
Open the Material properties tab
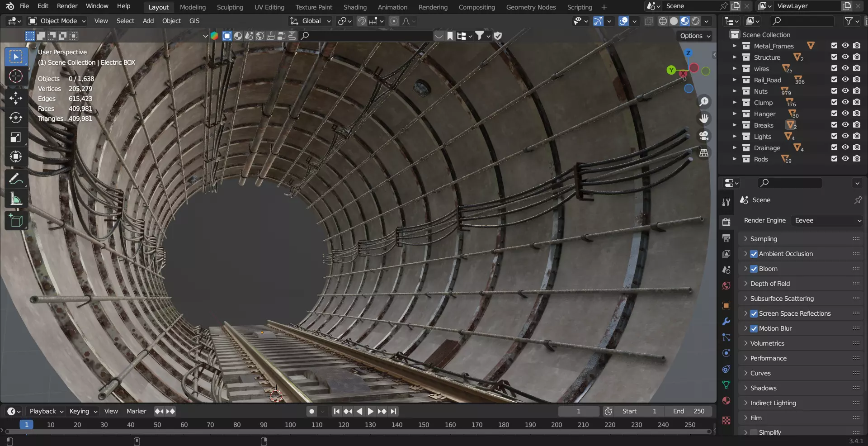click(726, 400)
